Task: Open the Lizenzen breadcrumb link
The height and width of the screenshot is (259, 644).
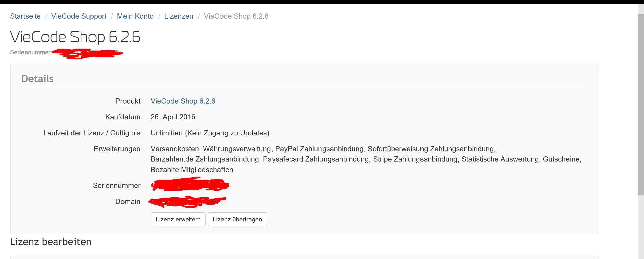Action: [x=179, y=16]
